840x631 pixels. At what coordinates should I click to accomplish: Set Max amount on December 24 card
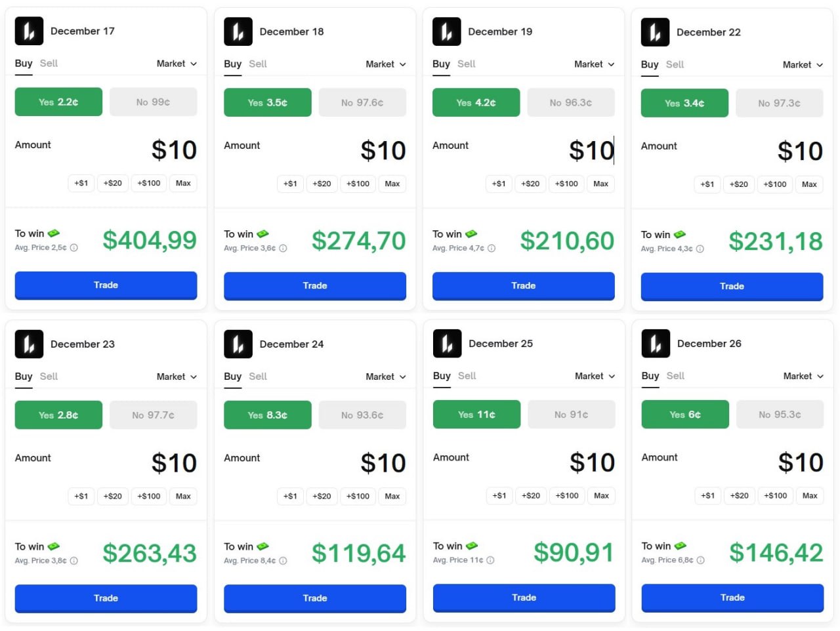point(392,497)
